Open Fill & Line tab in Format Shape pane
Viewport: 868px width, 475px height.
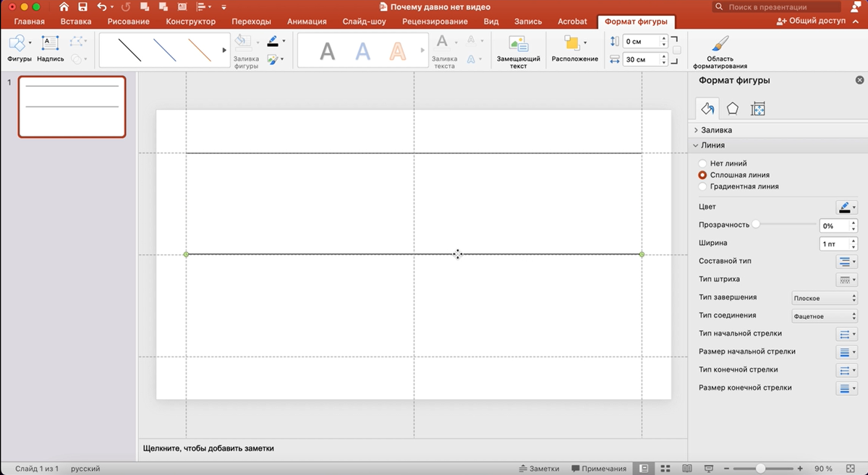click(x=707, y=108)
